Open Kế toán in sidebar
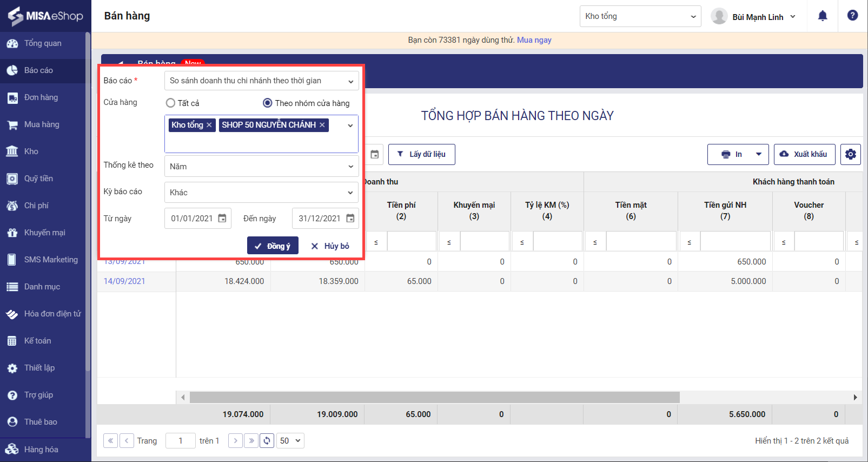The width and height of the screenshot is (868, 462). point(43,341)
